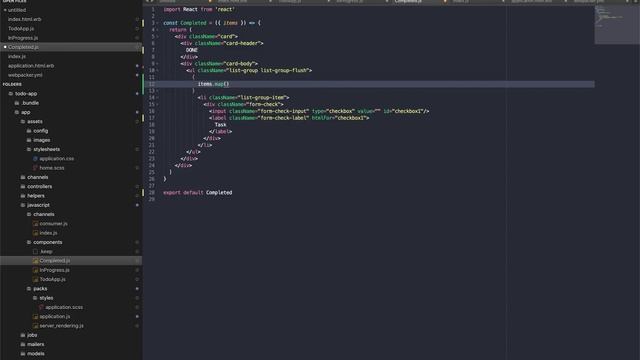Collapse the stylesheets folder
Image resolution: width=640 pixels, height=360 pixels.
[x=29, y=149]
